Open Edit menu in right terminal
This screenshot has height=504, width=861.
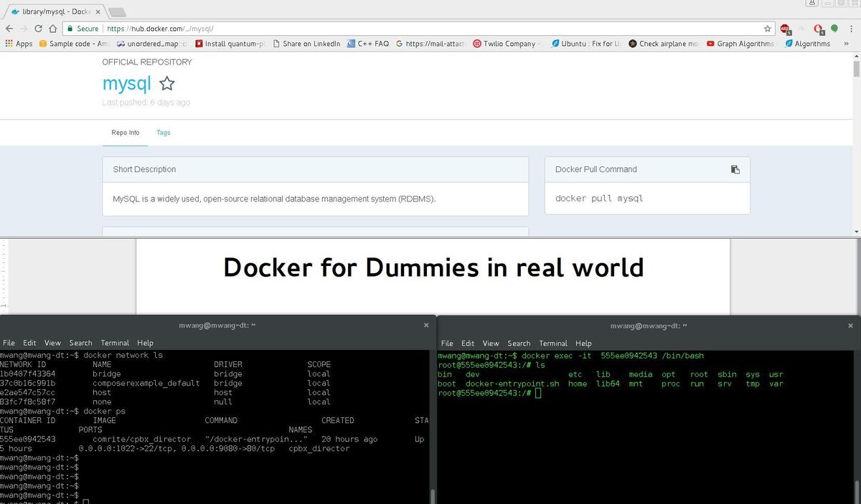tap(468, 343)
